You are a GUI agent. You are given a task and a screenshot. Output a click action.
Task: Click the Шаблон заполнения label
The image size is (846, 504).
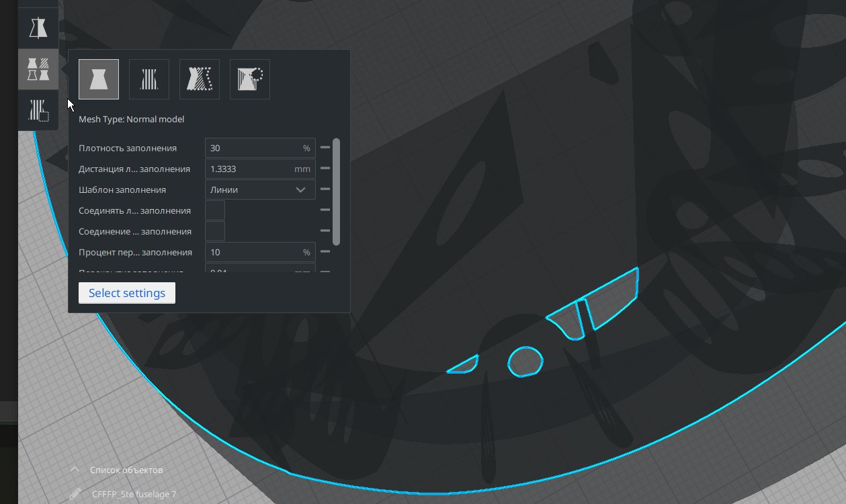[122, 190]
